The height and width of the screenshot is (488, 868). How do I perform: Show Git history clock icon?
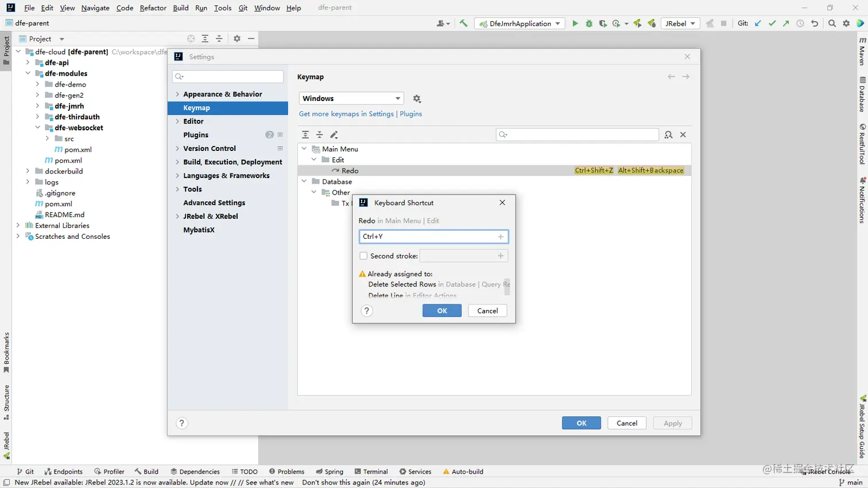coord(800,24)
